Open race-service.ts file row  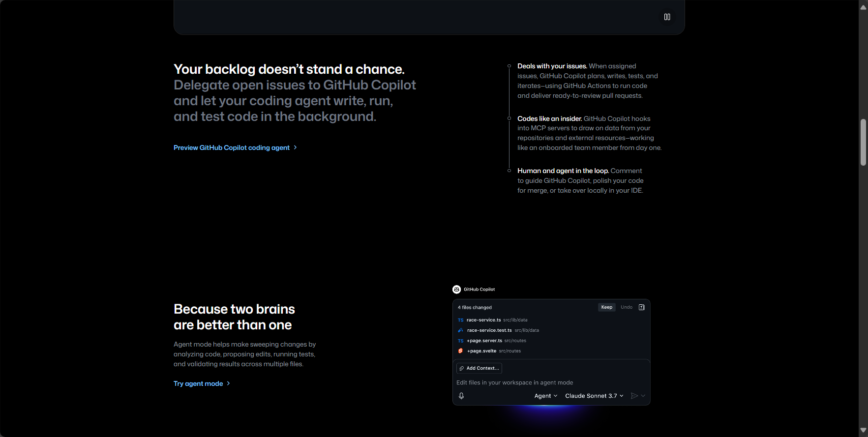(551, 320)
